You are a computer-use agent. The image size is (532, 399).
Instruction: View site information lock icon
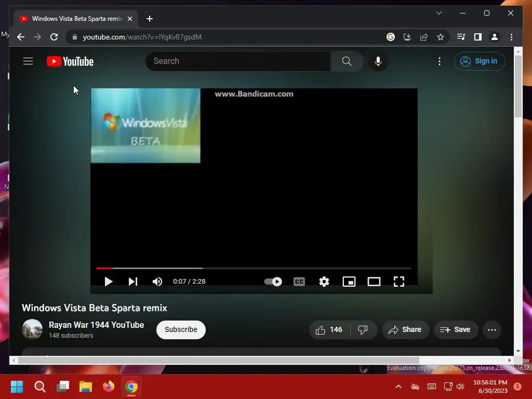[75, 37]
